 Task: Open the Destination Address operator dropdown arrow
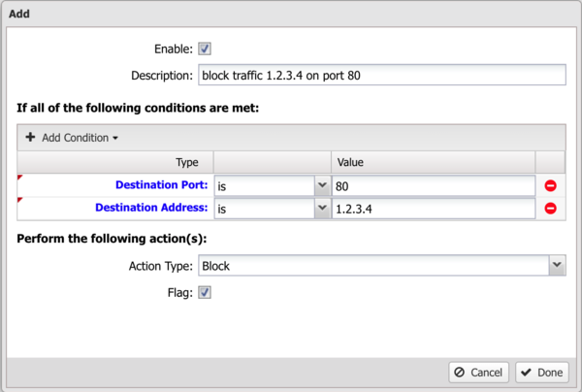pos(322,209)
